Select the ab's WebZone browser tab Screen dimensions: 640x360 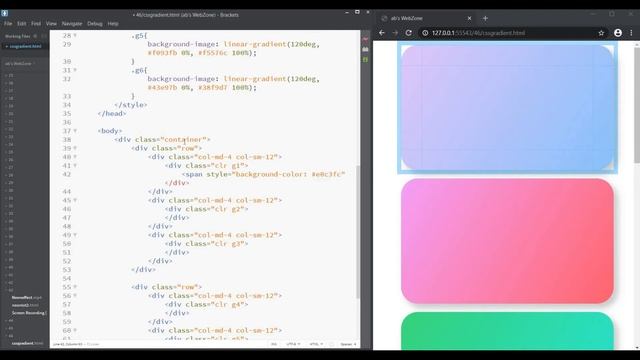tap(427, 18)
